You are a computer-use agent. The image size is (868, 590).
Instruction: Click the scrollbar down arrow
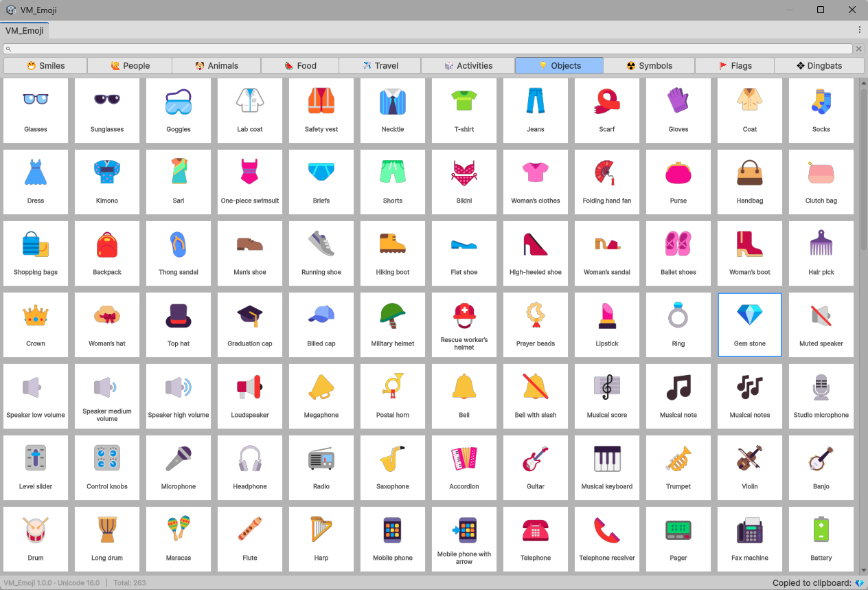pyautogui.click(x=864, y=569)
